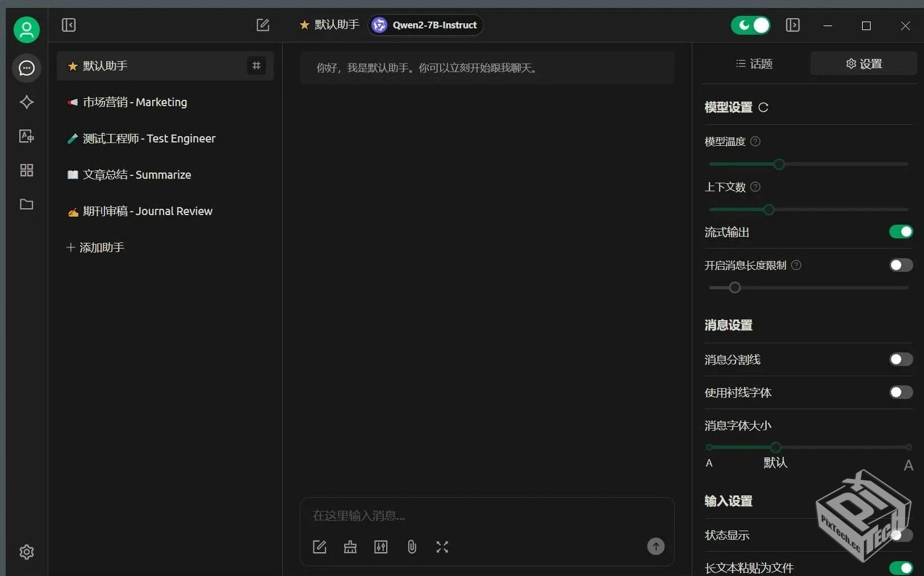Clear messages with the broom icon
Image resolution: width=924 pixels, height=576 pixels.
pos(350,547)
